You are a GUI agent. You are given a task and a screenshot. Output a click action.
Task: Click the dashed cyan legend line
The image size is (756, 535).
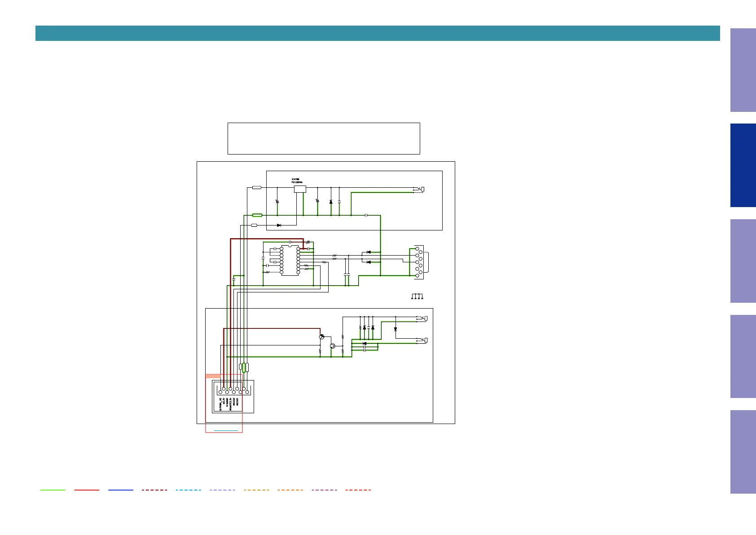point(189,490)
